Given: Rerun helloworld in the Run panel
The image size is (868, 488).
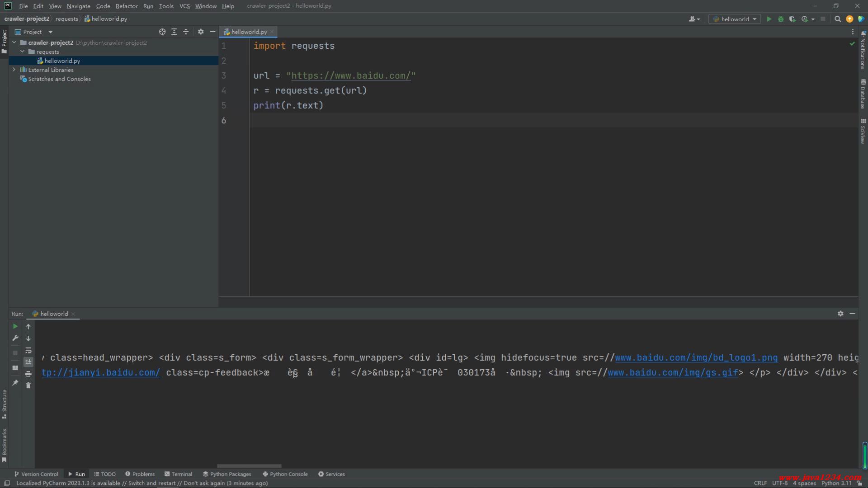Looking at the screenshot, I should tap(15, 326).
